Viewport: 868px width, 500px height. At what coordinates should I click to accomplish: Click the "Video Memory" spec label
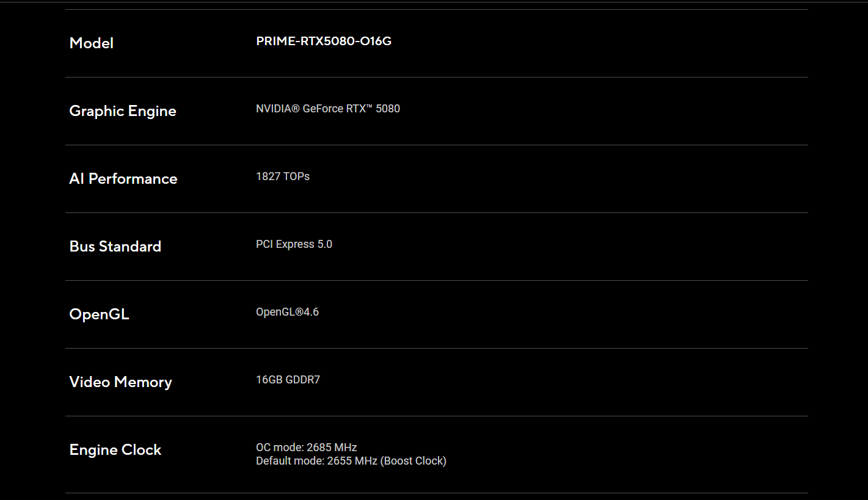(x=120, y=382)
